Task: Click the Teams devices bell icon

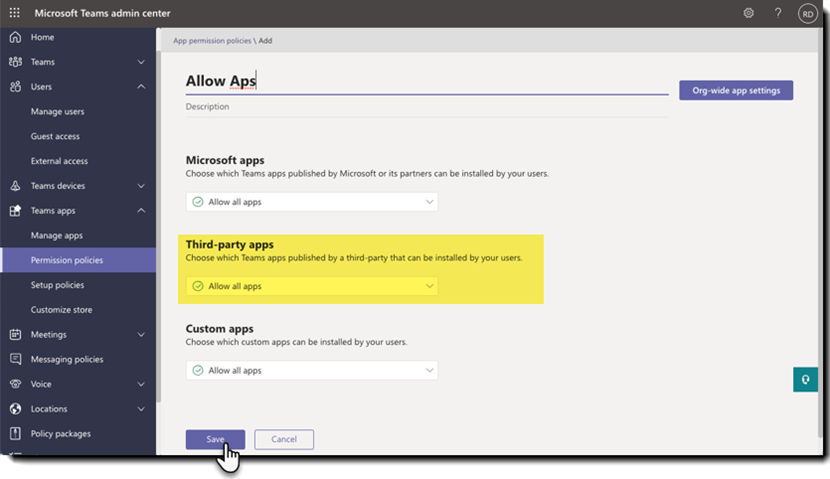Action: tap(15, 186)
